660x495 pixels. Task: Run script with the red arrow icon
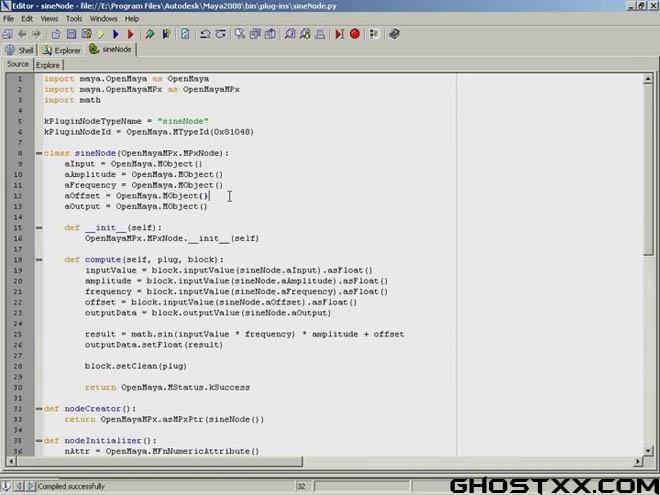(130, 34)
